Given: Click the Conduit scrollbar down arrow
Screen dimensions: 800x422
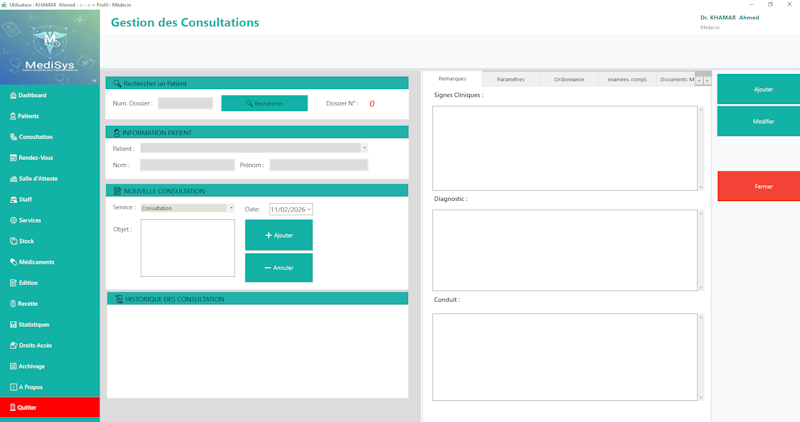Looking at the screenshot, I should click(x=701, y=397).
